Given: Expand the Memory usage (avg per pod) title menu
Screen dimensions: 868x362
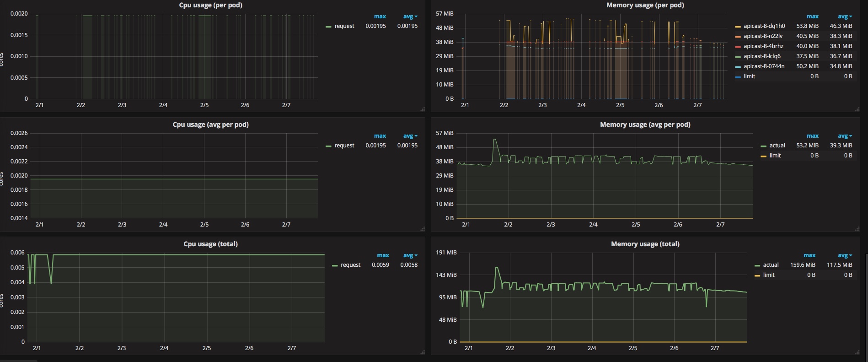Looking at the screenshot, I should 645,124.
